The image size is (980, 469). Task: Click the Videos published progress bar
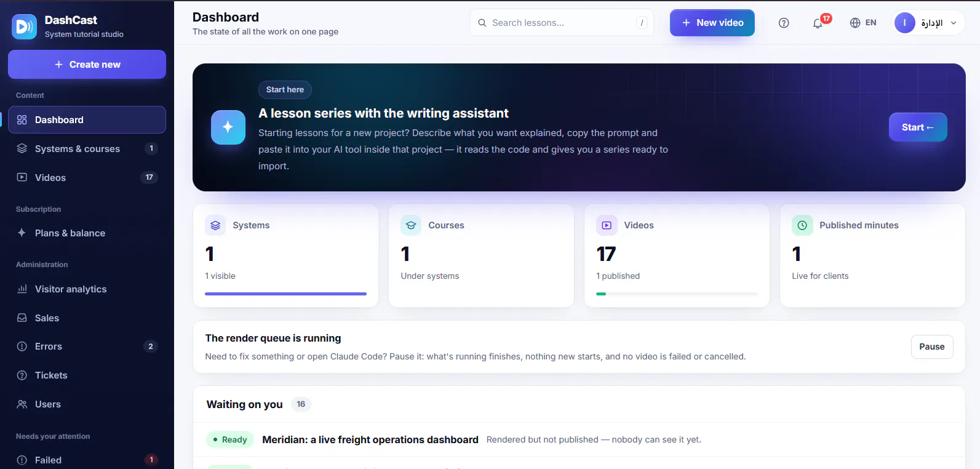677,294
